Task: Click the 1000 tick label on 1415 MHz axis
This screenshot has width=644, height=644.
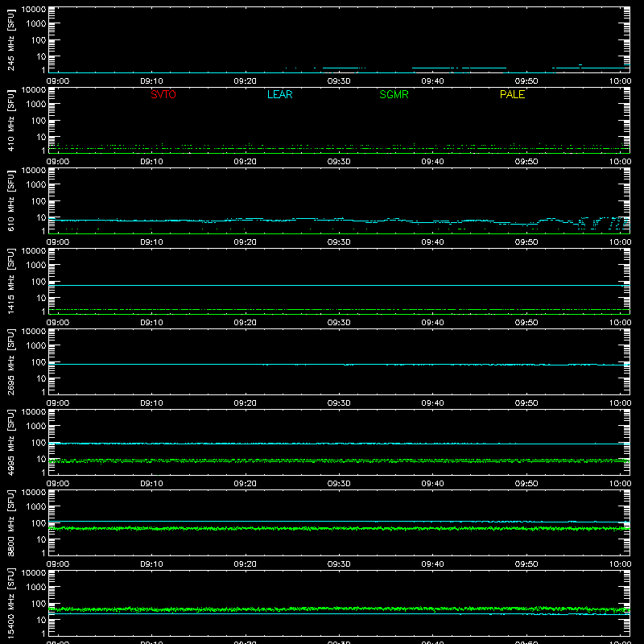Action: pyautogui.click(x=36, y=266)
